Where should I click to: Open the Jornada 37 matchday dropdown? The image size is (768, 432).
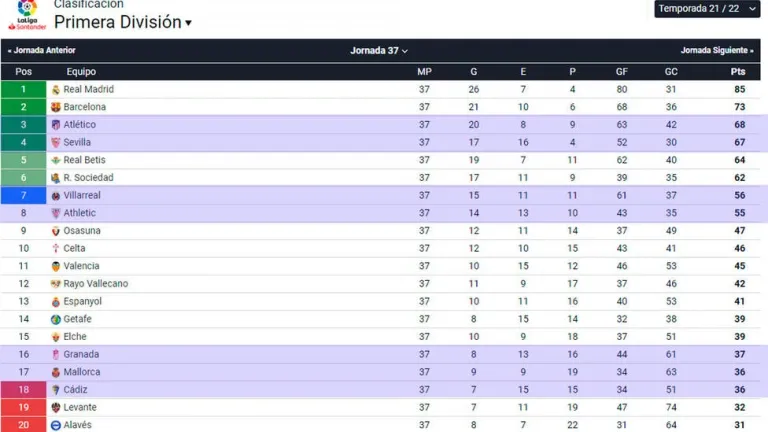(379, 50)
